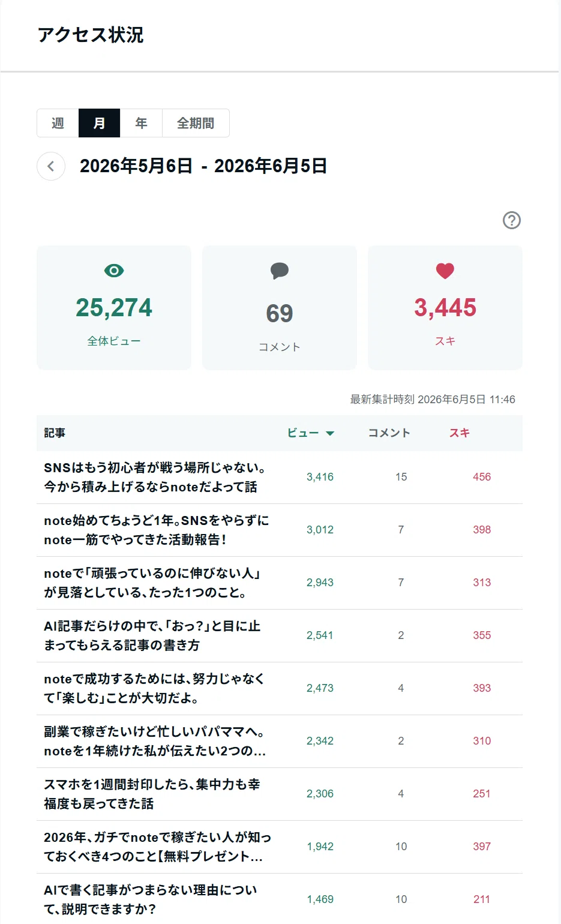Open article スマホを1週間封印したら
Image resolution: width=561 pixels, height=924 pixels.
tap(152, 794)
